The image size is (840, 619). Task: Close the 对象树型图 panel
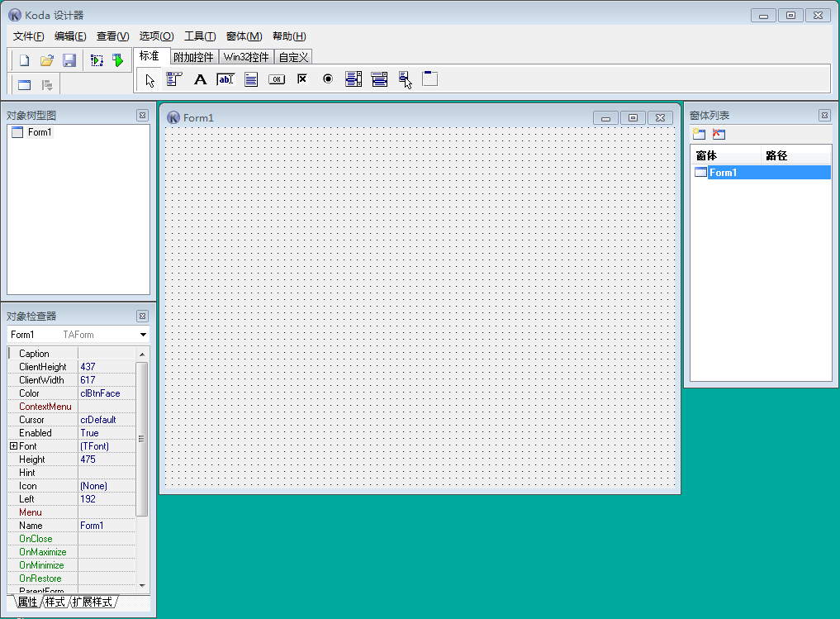pyautogui.click(x=143, y=116)
